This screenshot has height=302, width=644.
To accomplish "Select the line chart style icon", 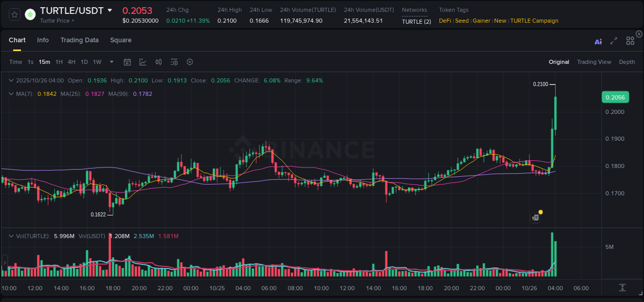I will [x=143, y=62].
